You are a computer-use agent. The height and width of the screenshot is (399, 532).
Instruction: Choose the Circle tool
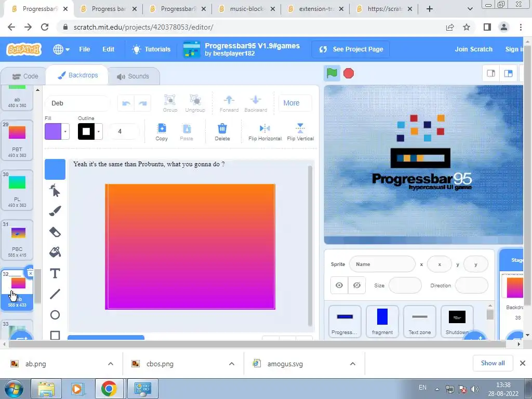[x=55, y=314]
